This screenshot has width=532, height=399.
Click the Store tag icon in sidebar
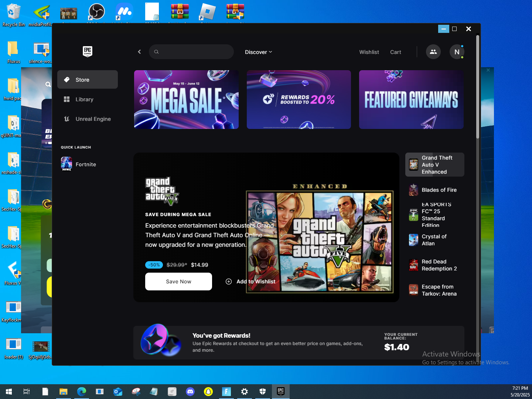click(67, 79)
